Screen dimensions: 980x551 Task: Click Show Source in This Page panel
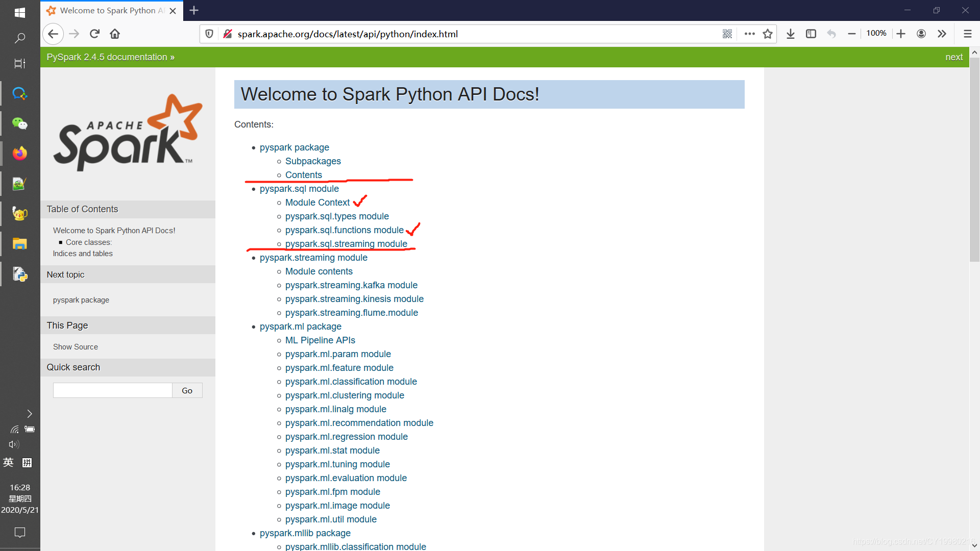(x=76, y=346)
